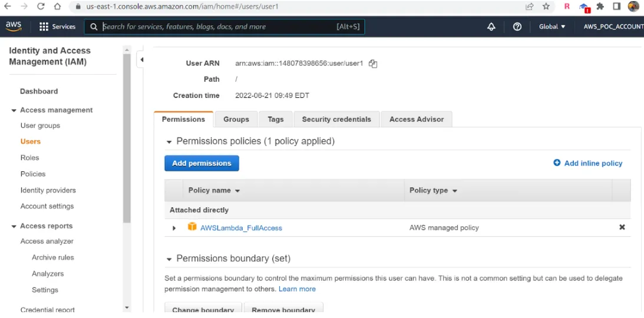Click the sidebar scrollbar down arrow
644x318 pixels.
(x=127, y=307)
